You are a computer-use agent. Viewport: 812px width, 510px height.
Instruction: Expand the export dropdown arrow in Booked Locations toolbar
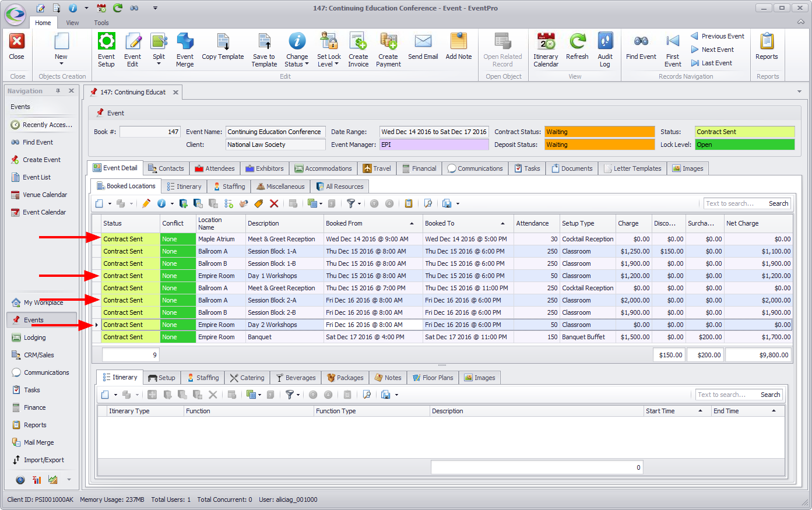click(458, 204)
